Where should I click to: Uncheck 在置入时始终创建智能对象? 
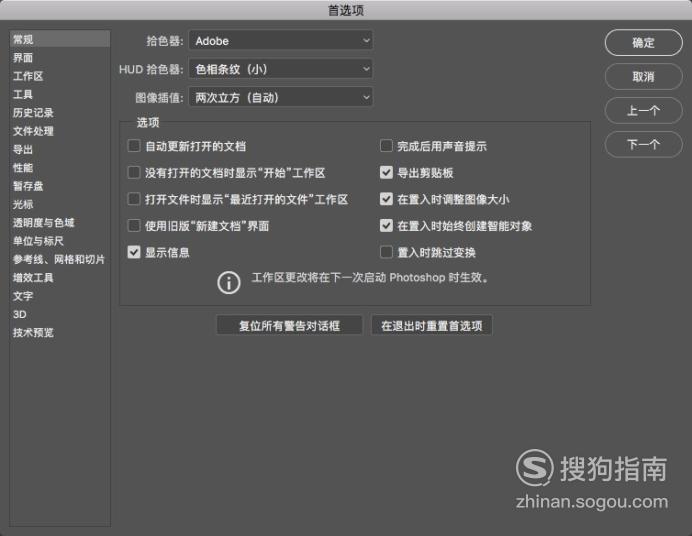(386, 225)
